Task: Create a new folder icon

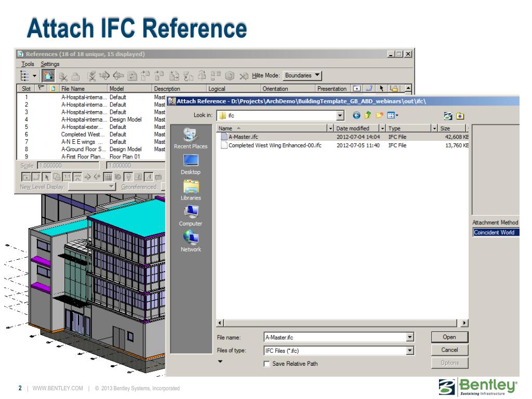Action: (x=379, y=115)
